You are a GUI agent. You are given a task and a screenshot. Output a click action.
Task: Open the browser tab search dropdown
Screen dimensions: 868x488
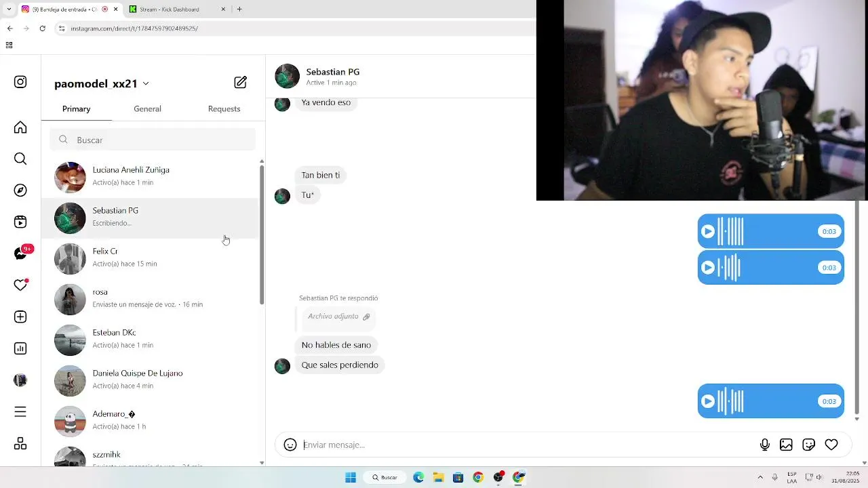[x=9, y=9]
